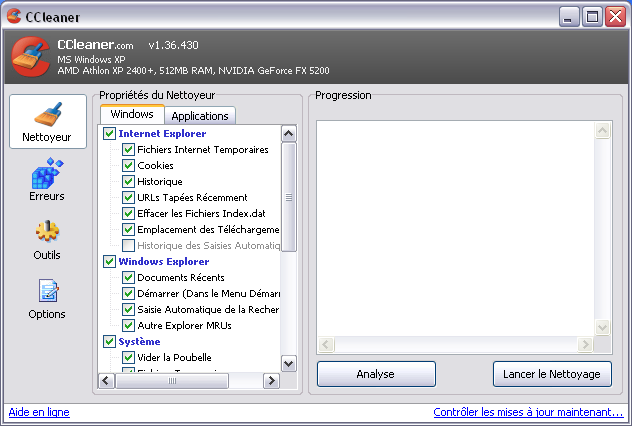Click Lancer le Nettoyage button
Viewport: 632px width, 426px height.
pos(552,374)
